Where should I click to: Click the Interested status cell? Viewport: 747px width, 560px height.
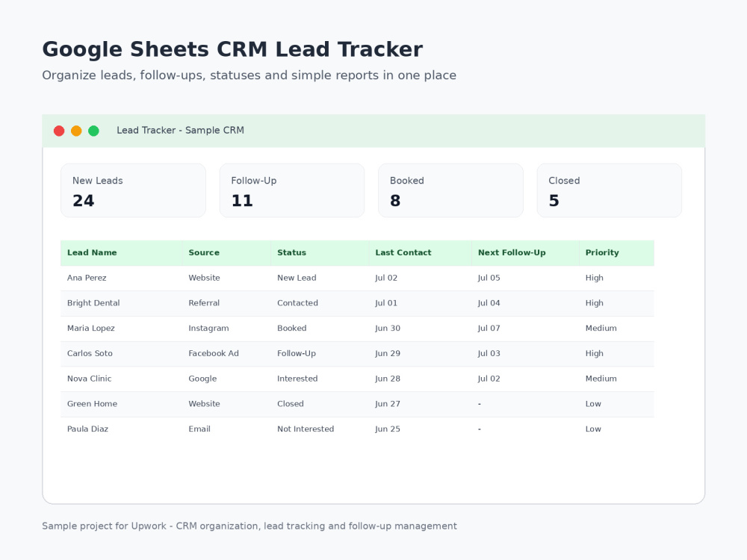point(320,379)
